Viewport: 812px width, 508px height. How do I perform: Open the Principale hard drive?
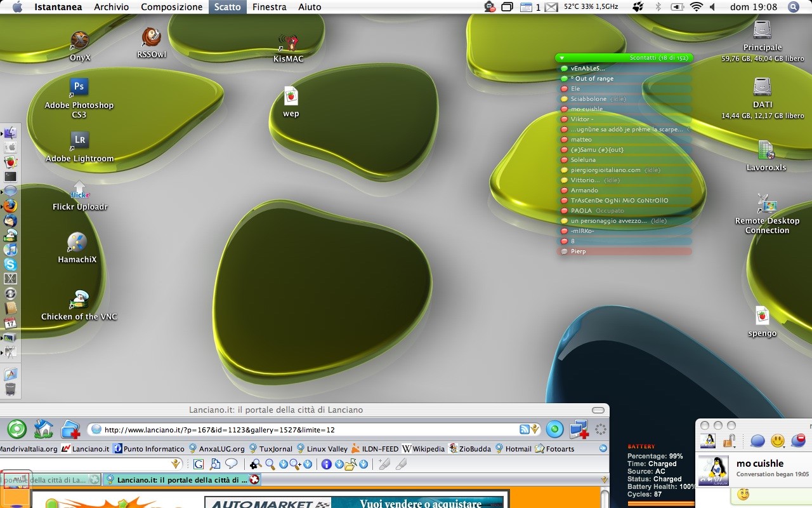[762, 30]
